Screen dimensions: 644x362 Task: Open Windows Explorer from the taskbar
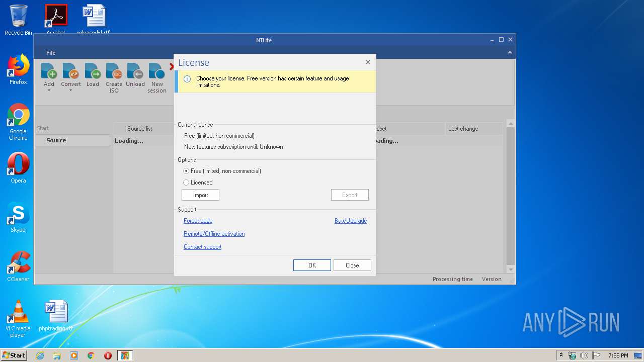coord(57,355)
